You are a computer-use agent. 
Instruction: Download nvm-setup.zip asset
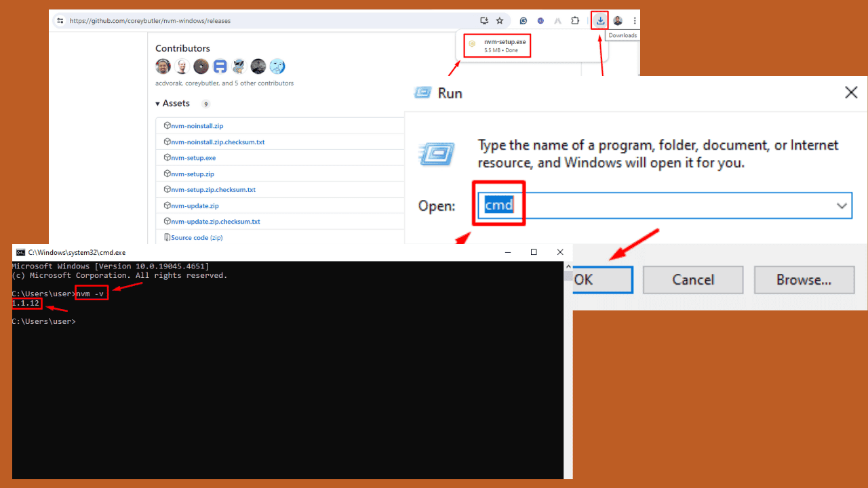[193, 174]
